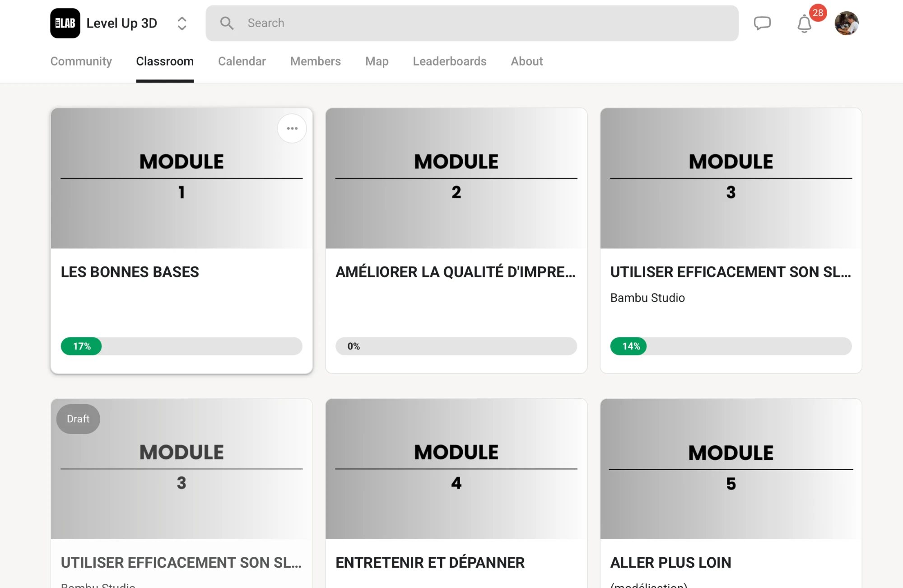Switch to the Calendar tab

242,61
